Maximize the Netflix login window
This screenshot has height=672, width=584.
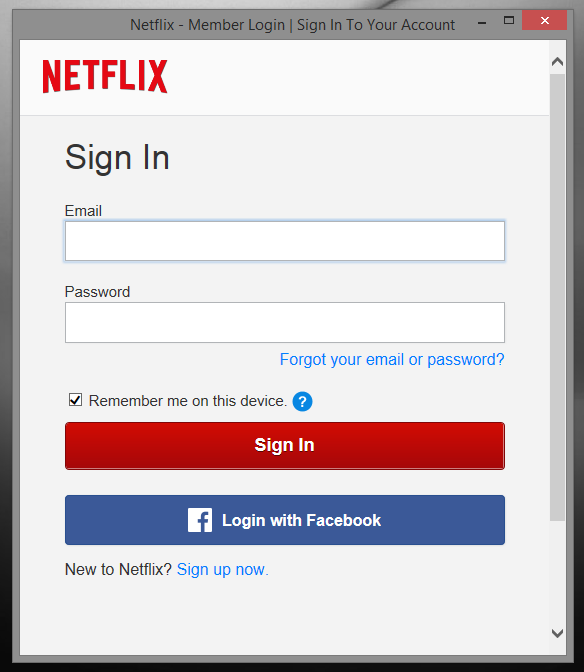pyautogui.click(x=509, y=20)
